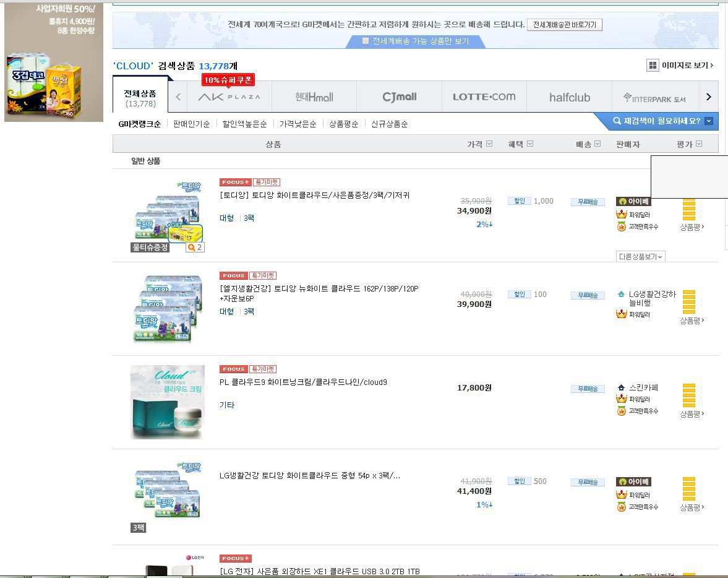This screenshot has width=728, height=578.
Task: Click home icon beside LG생활건강하늘비행 seller
Action: coord(621,294)
